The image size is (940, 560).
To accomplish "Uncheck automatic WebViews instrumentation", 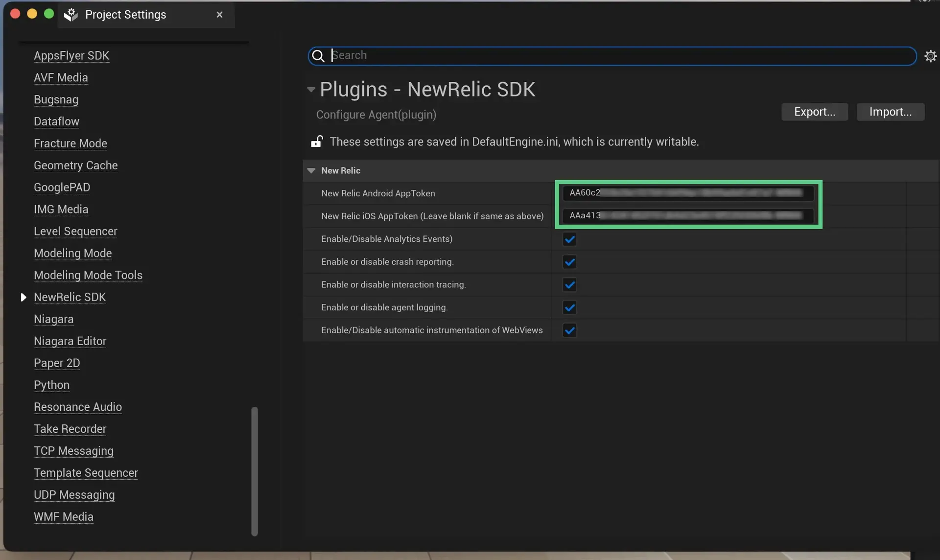I will 569,330.
